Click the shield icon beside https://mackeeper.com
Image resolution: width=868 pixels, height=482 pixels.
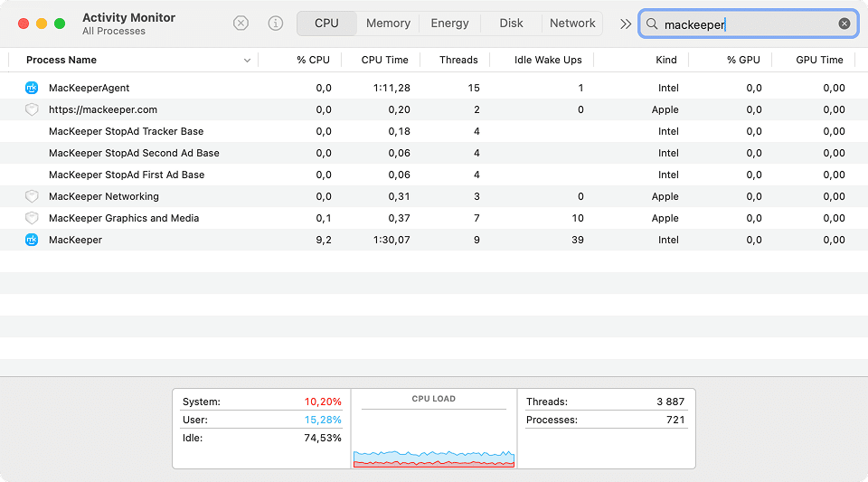(x=32, y=109)
